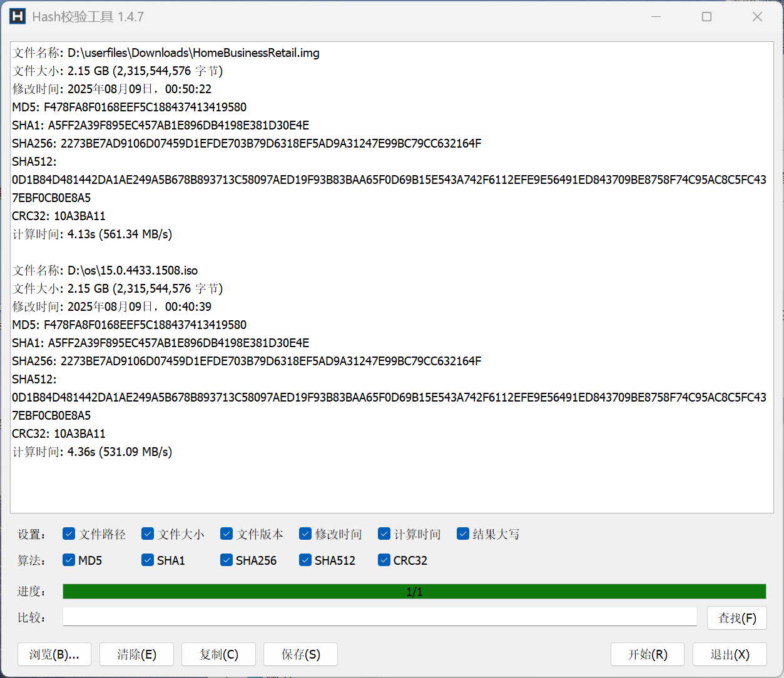Copy results using the 复制(C) button

[x=218, y=654]
